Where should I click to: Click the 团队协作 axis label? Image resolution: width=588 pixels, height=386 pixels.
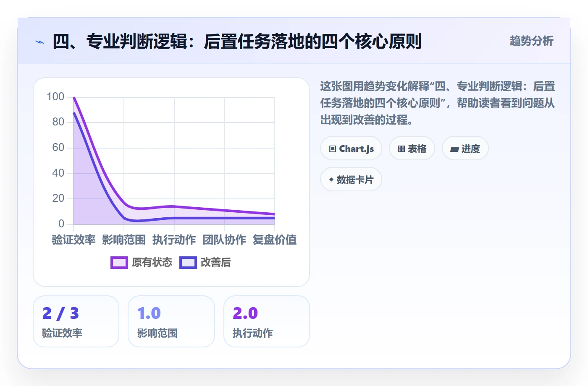pos(224,240)
